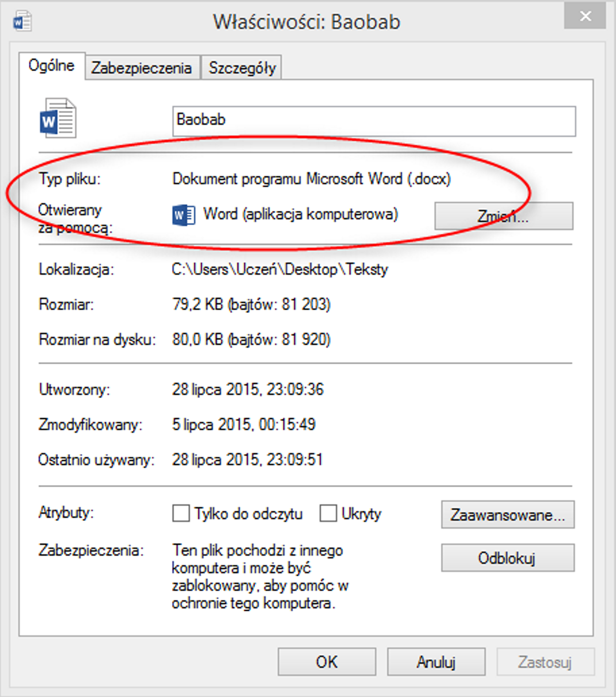Click the large Word document file icon
This screenshot has height=697, width=616.
point(58,118)
